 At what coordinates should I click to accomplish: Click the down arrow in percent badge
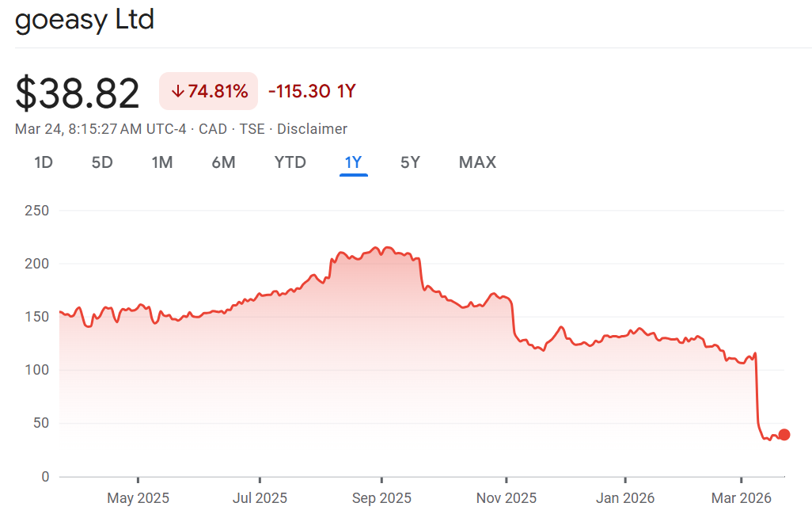(177, 92)
